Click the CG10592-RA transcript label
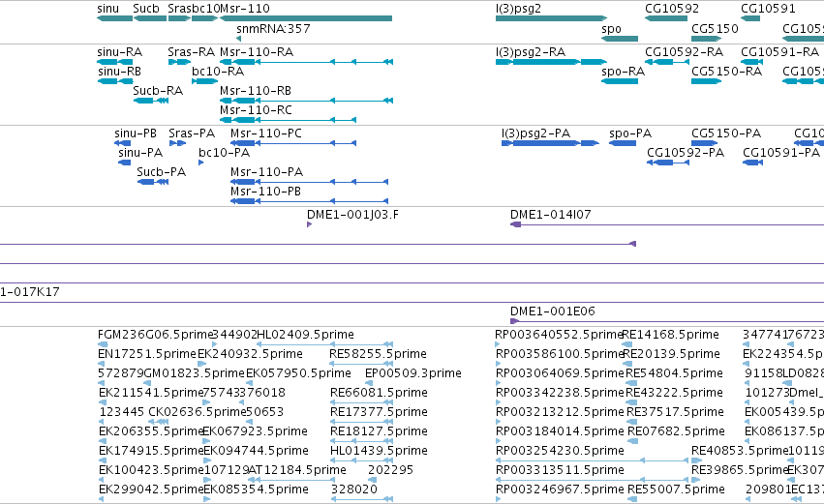The height and width of the screenshot is (504, 824). [x=685, y=52]
